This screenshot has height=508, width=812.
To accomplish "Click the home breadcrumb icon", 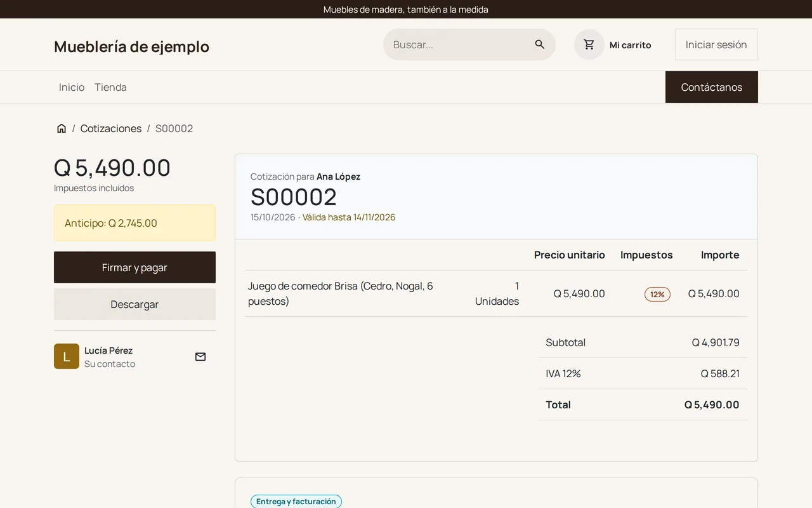I will point(62,128).
